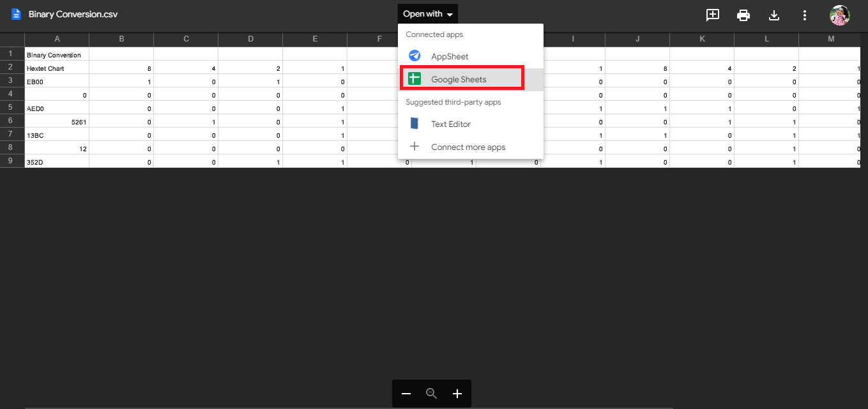This screenshot has width=868, height=409.
Task: Open the add comment icon
Action: [x=713, y=15]
